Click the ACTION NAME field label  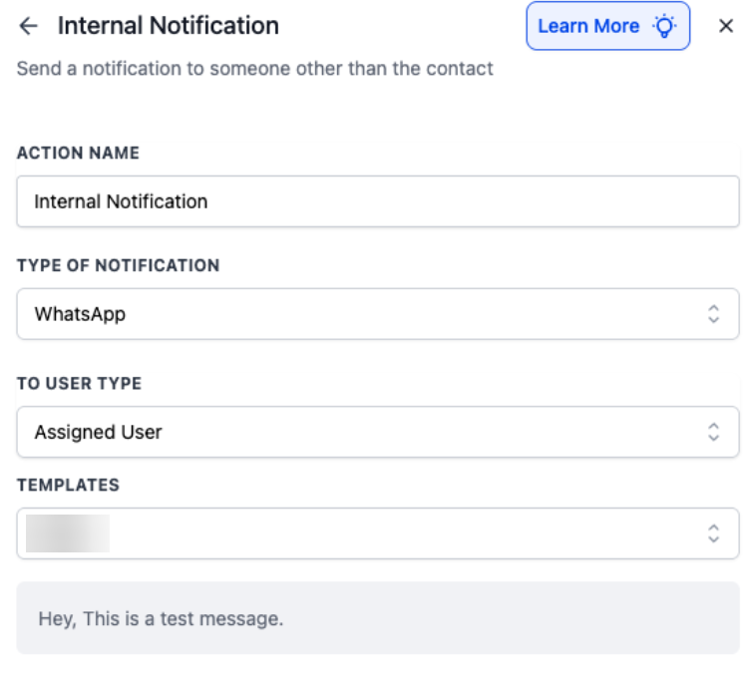78,154
